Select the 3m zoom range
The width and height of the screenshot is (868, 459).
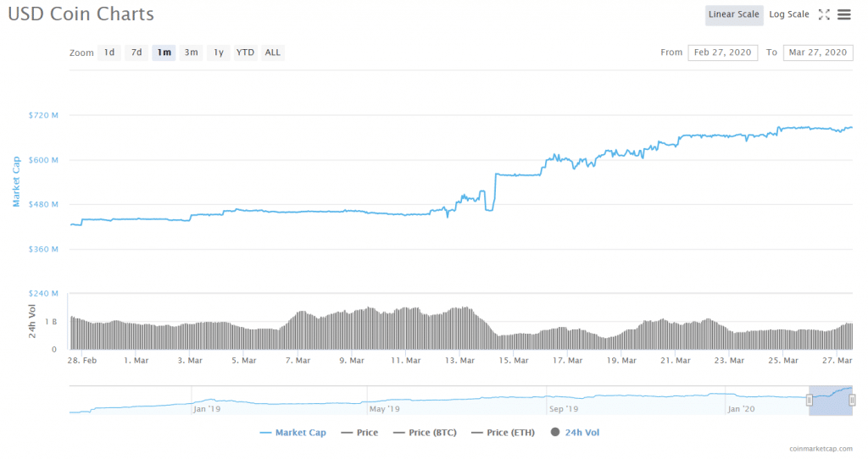(192, 53)
